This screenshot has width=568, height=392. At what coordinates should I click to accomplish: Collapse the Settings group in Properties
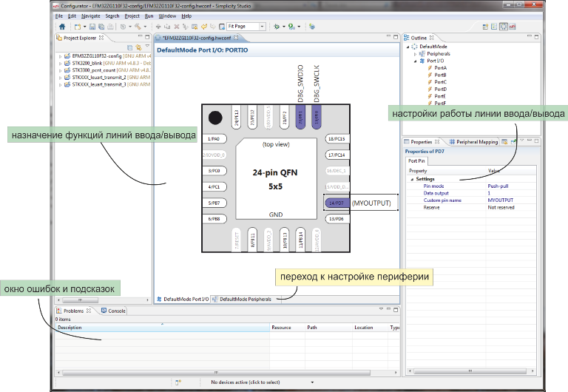[x=411, y=179]
